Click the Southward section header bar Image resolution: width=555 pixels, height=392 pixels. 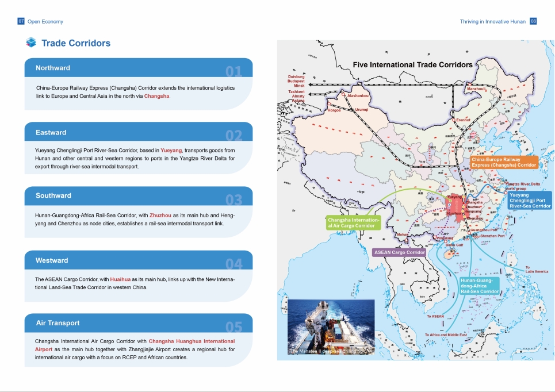pos(138,196)
